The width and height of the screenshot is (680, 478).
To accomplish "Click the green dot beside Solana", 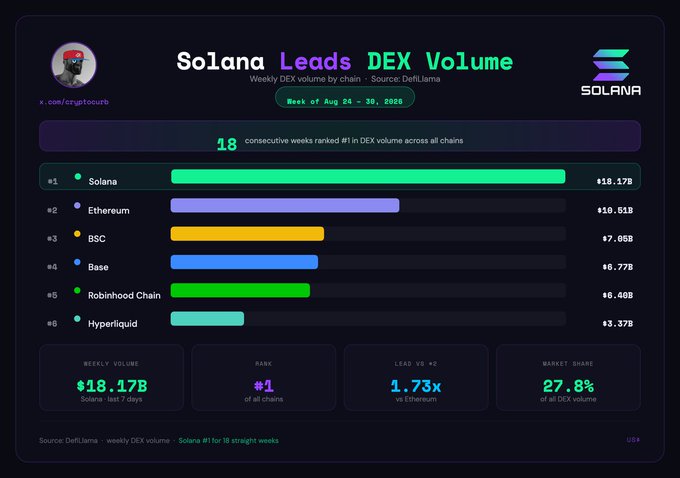I will (x=78, y=177).
